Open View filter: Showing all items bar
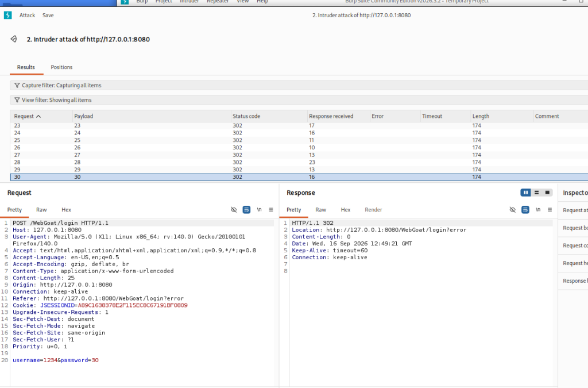The width and height of the screenshot is (588, 388). click(299, 100)
